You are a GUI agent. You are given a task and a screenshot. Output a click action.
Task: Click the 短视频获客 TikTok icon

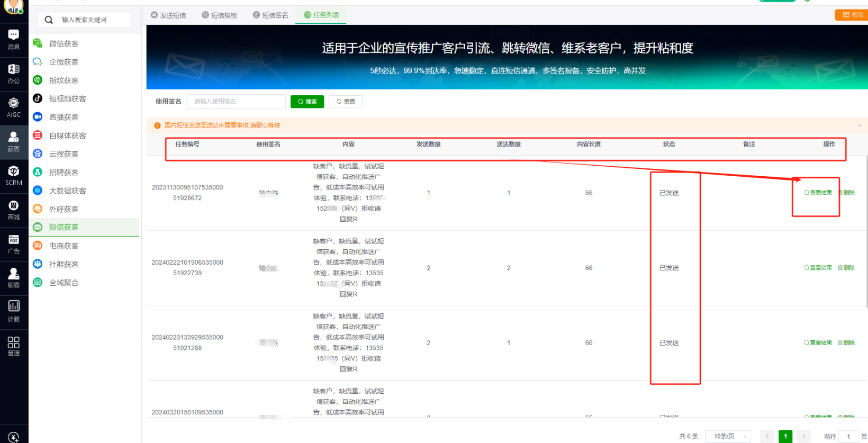point(38,98)
